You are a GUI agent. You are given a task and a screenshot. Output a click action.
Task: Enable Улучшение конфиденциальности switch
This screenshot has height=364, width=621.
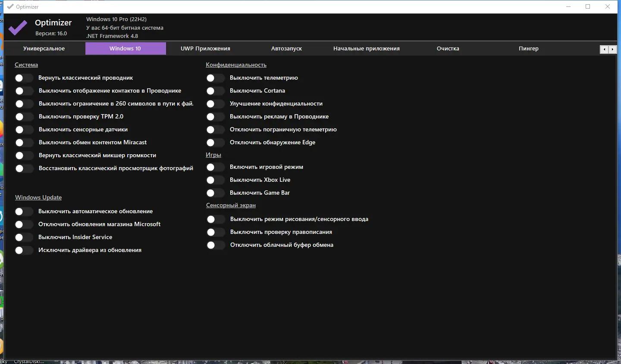coord(215,104)
